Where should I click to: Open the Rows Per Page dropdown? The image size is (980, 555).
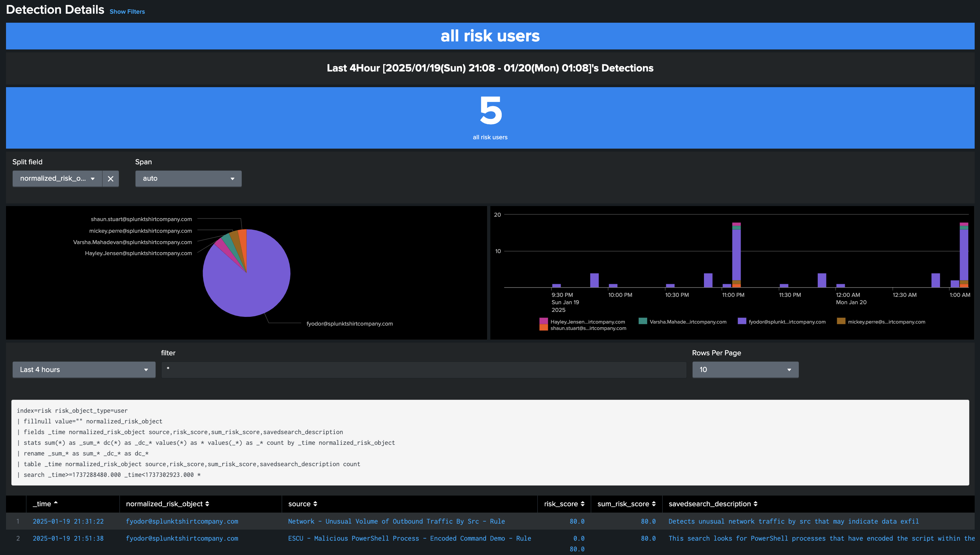pos(745,370)
